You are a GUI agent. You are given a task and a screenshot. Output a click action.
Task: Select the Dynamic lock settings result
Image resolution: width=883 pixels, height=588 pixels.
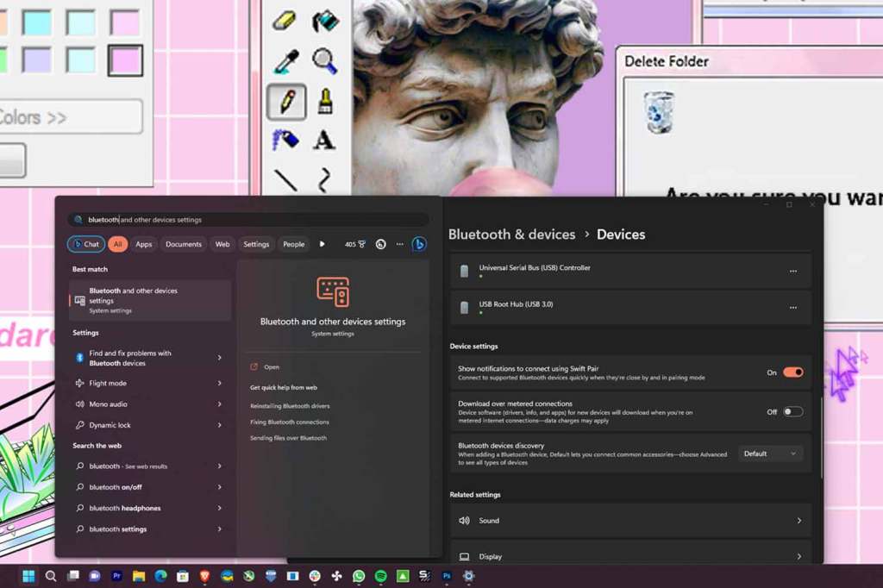click(150, 425)
